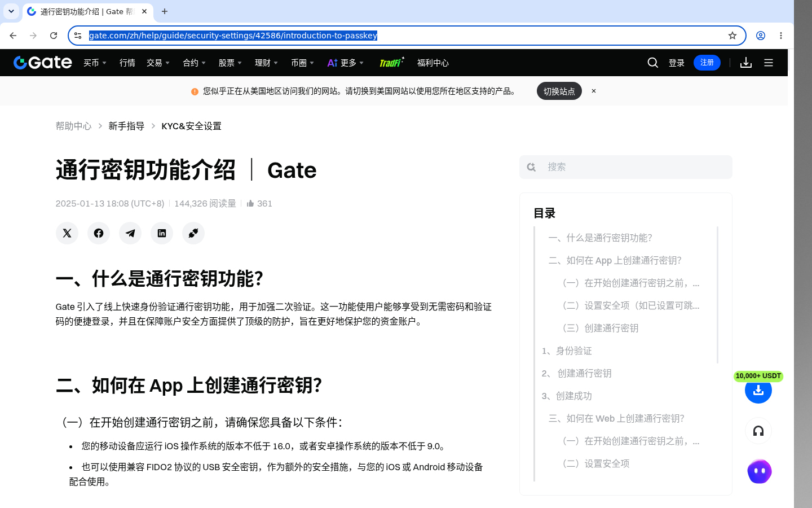This screenshot has width=812, height=508.
Task: Open the TradFi menu item
Action: coord(391,62)
